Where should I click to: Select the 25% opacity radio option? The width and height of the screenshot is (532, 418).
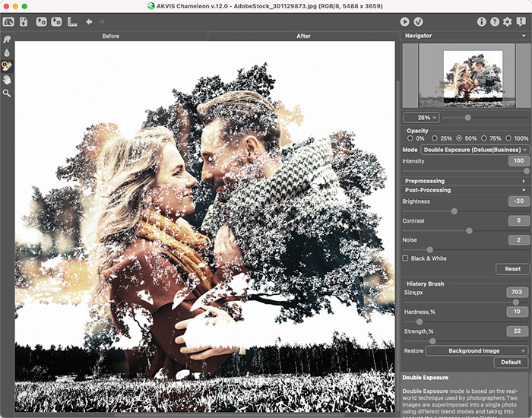(x=434, y=138)
